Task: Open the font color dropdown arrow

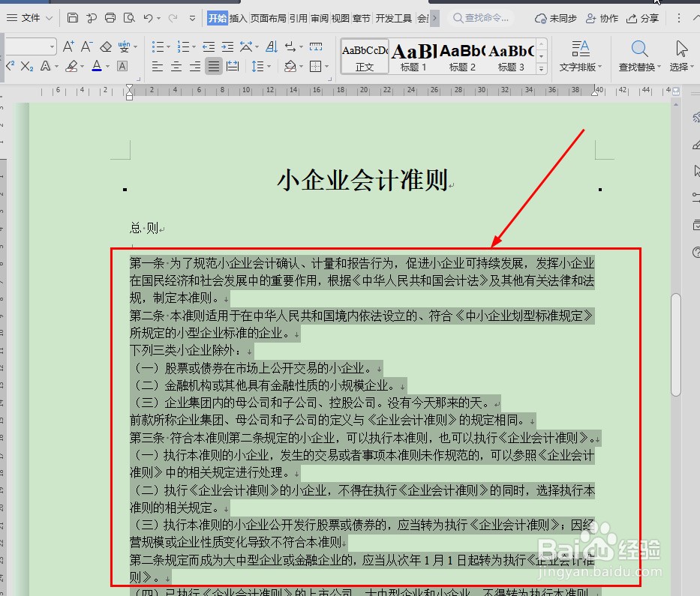Action: (x=107, y=67)
